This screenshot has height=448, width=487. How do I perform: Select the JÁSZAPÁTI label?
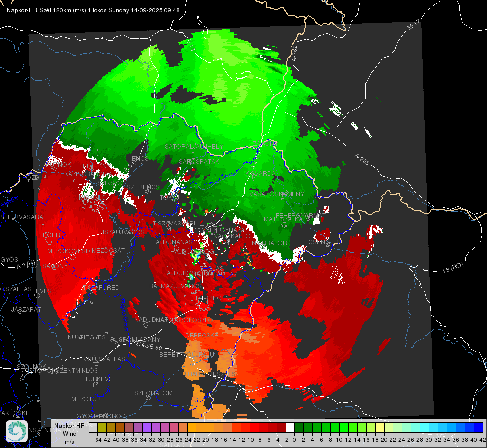point(27,309)
